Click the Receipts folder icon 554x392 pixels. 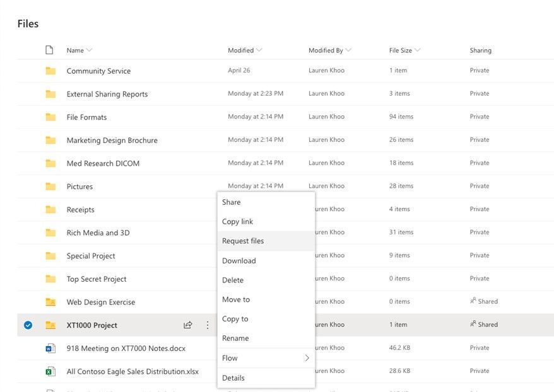pos(50,210)
